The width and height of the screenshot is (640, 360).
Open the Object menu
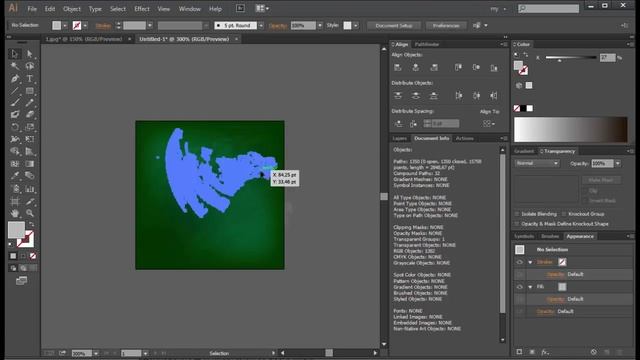72,9
